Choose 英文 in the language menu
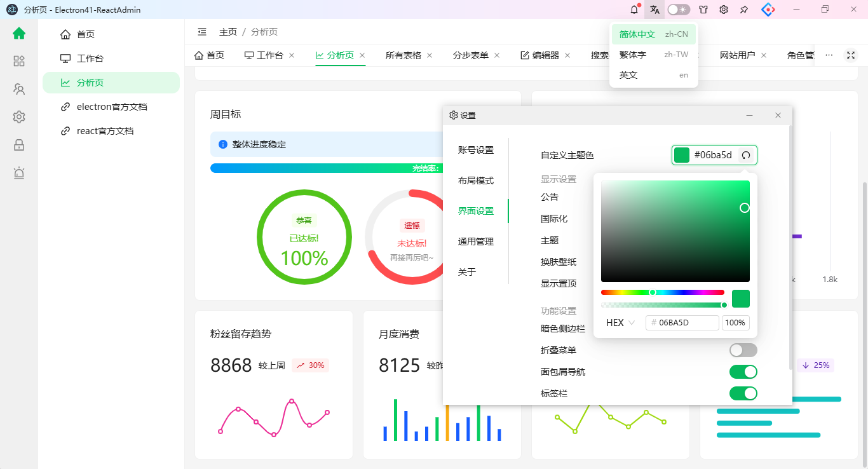Screen dimensions: 868x469 [x=654, y=75]
